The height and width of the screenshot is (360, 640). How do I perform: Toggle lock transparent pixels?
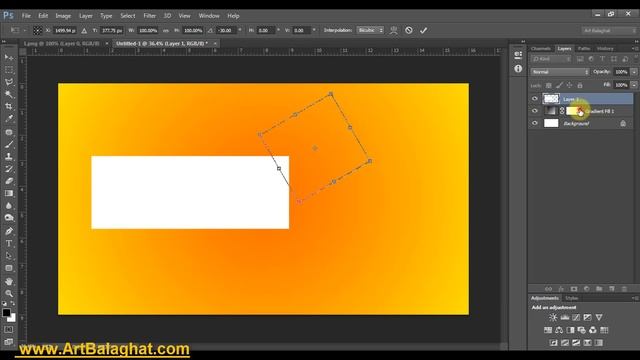[549, 85]
